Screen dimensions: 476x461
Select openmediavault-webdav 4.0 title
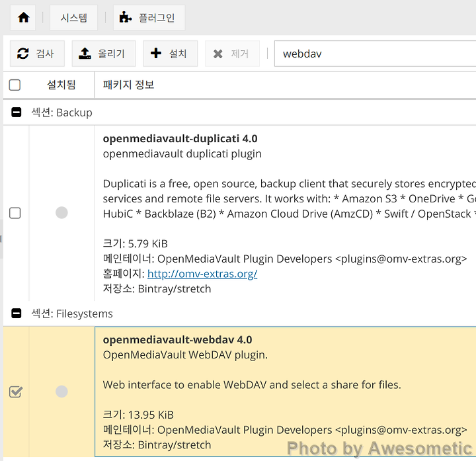pos(177,339)
